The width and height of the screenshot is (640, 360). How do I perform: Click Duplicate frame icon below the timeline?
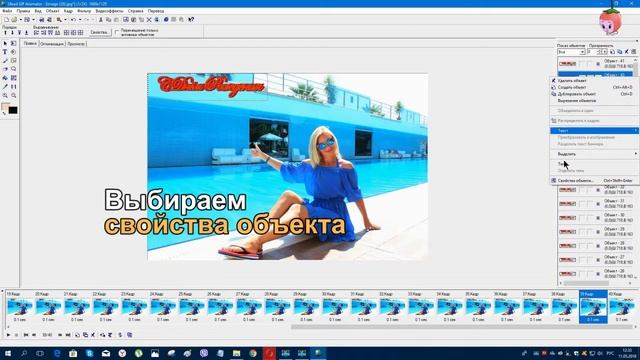(x=85, y=335)
